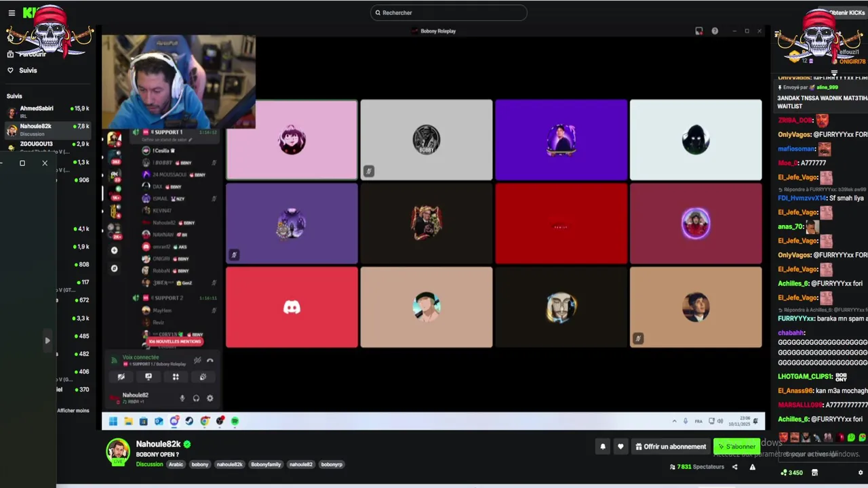
Task: Select the Arabic tag
Action: click(x=176, y=465)
